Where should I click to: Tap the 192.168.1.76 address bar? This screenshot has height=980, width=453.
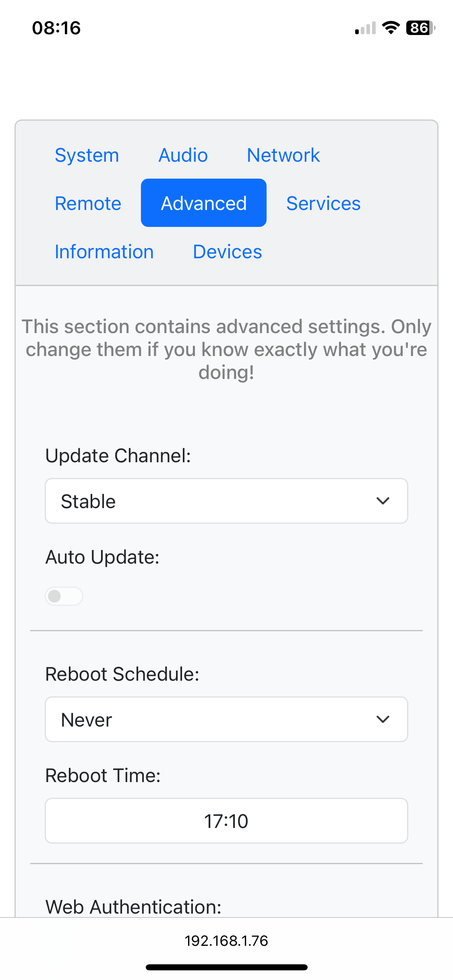click(x=226, y=941)
